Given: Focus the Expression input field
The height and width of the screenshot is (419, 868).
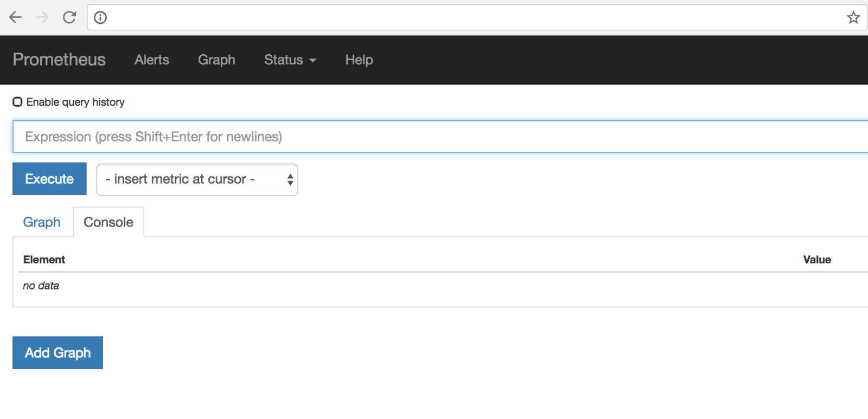Looking at the screenshot, I should 441,137.
